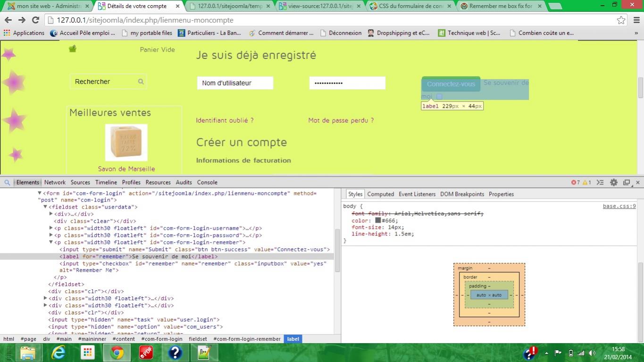Open the notepad editor app in taskbar
Image resolution: width=644 pixels, height=362 pixels.
point(204,353)
